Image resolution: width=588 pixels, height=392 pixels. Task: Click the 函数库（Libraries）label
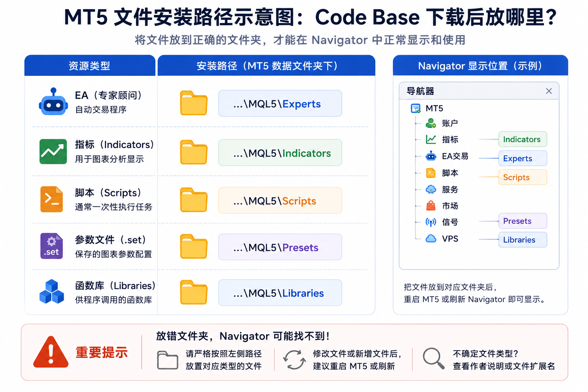coord(115,286)
